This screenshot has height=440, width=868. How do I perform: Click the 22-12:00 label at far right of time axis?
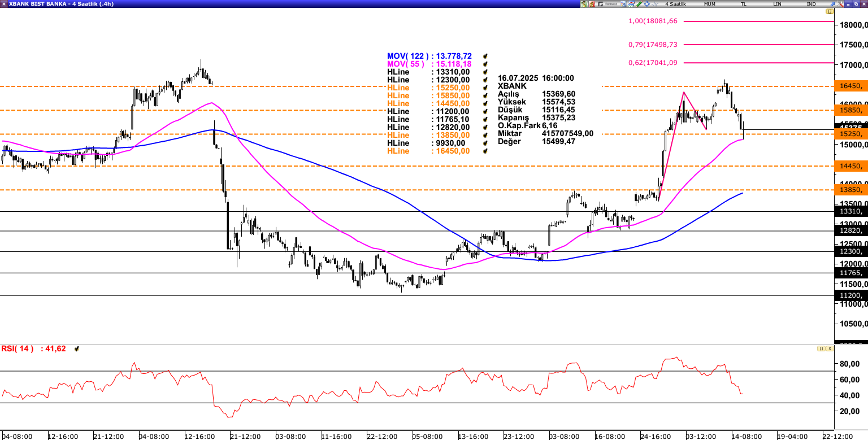click(837, 436)
